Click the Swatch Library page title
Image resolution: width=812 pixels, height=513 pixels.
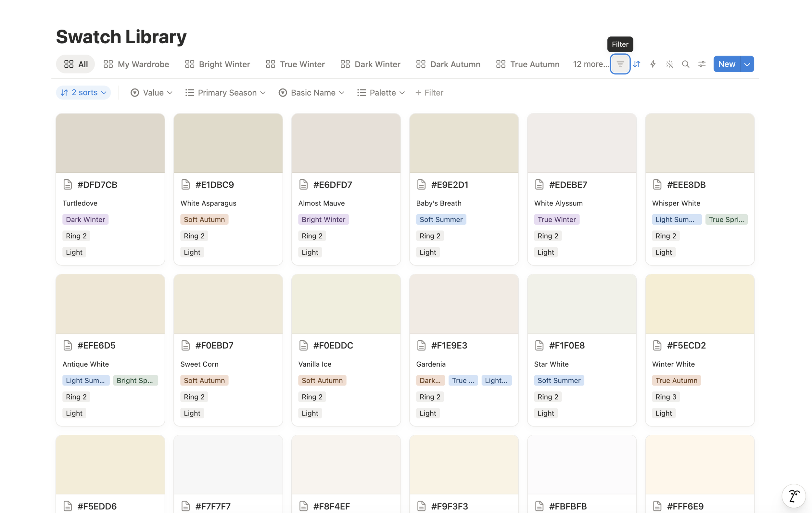pyautogui.click(x=121, y=36)
